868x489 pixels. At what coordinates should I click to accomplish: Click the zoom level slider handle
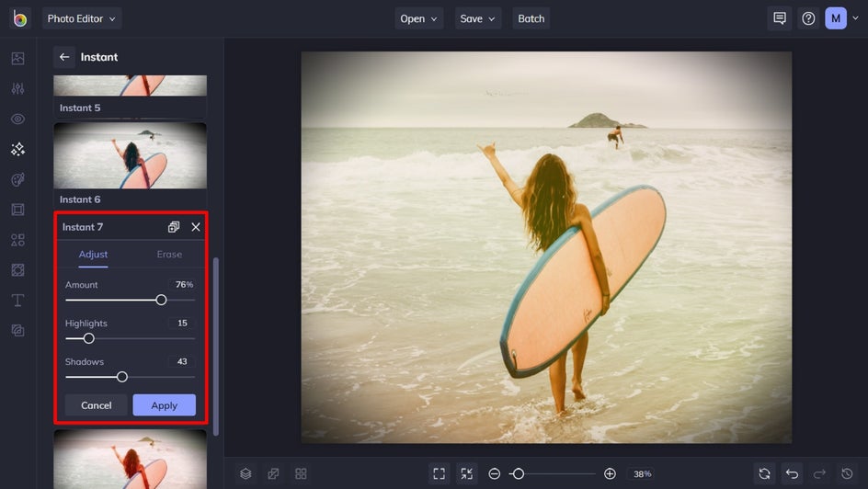tap(519, 473)
